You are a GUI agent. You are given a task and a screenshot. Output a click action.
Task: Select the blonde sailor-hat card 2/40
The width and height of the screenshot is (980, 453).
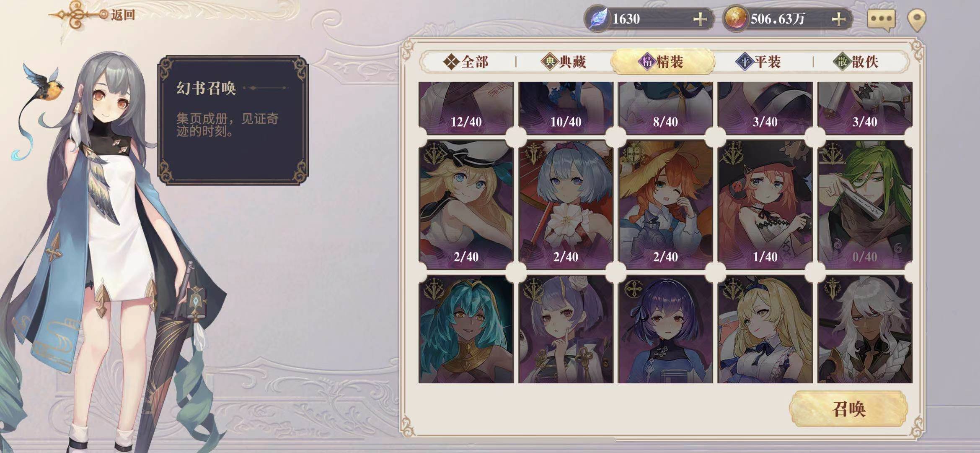pos(466,204)
